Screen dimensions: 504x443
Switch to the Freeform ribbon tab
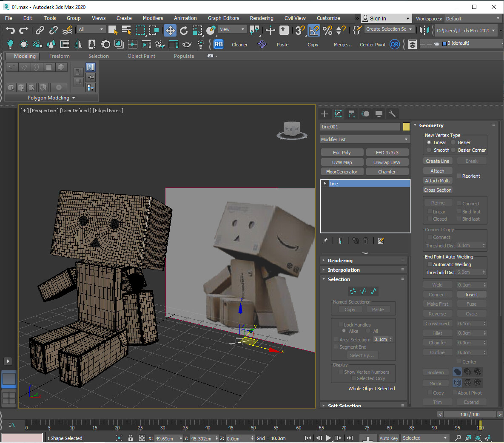pyautogui.click(x=59, y=56)
